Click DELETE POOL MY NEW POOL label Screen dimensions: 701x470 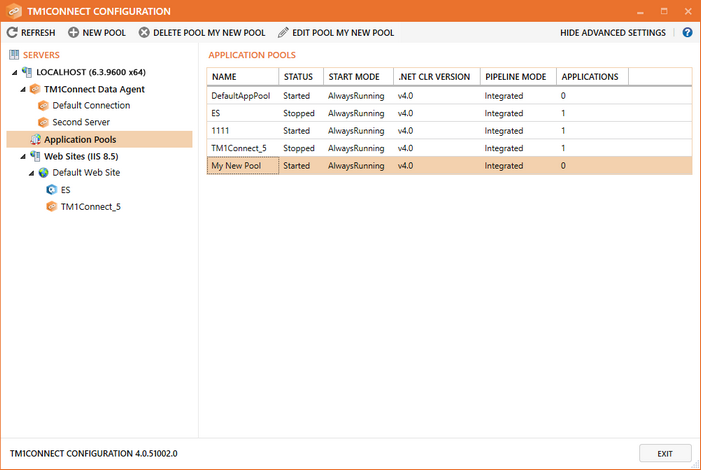[x=209, y=33]
